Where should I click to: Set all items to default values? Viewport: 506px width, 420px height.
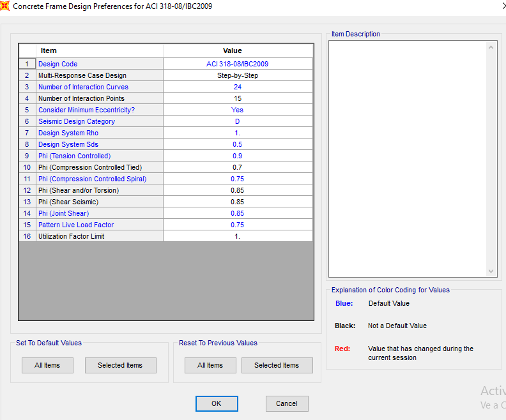pos(48,365)
